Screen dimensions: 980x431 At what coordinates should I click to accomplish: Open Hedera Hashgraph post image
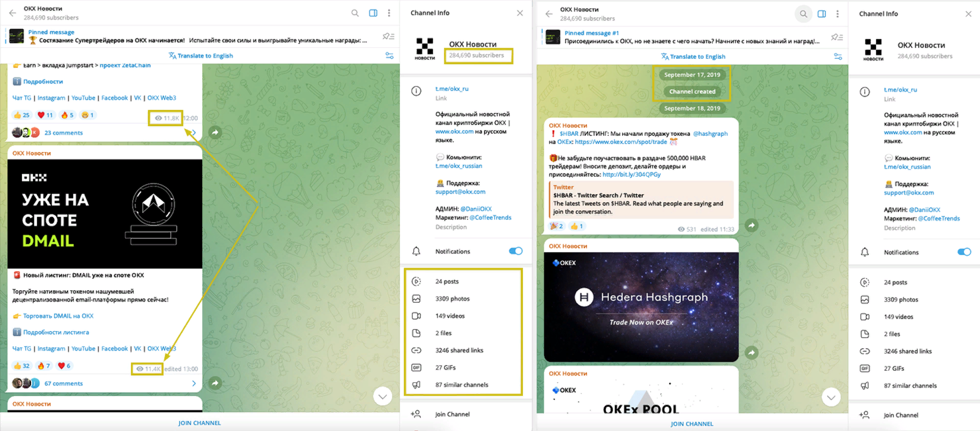(641, 307)
